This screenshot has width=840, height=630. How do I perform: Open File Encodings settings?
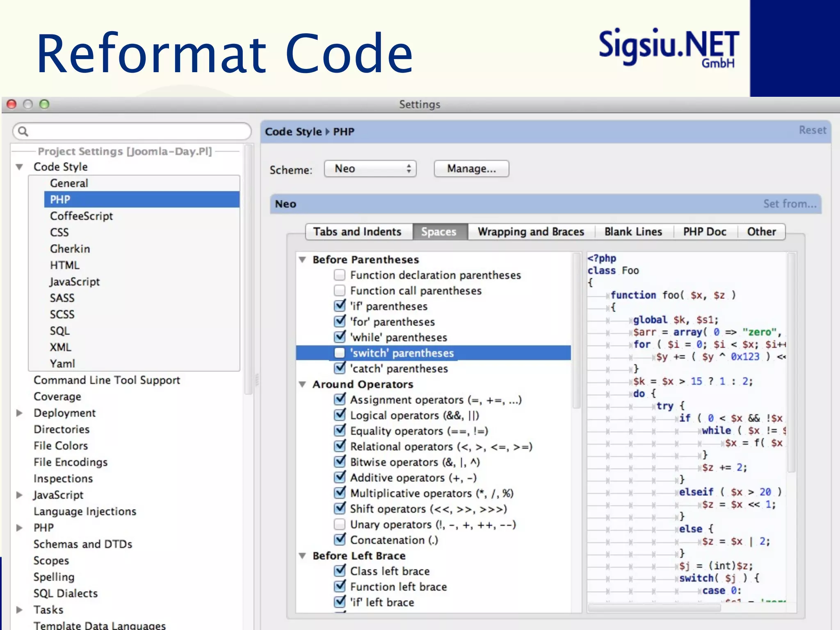[x=71, y=462]
